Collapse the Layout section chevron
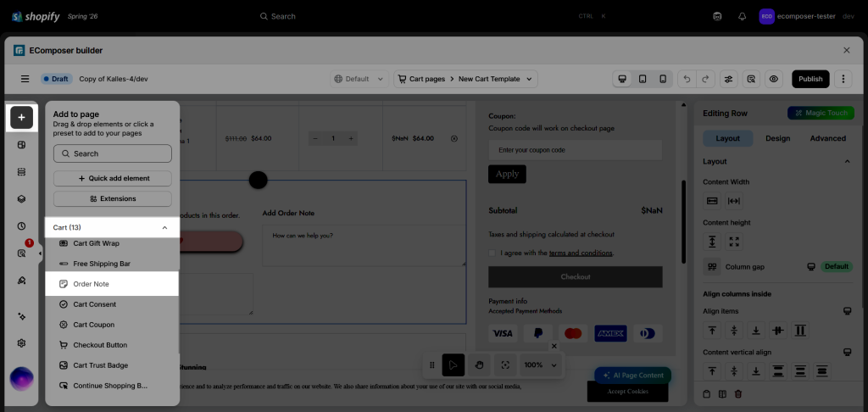Viewport: 868px width, 412px height. point(847,162)
